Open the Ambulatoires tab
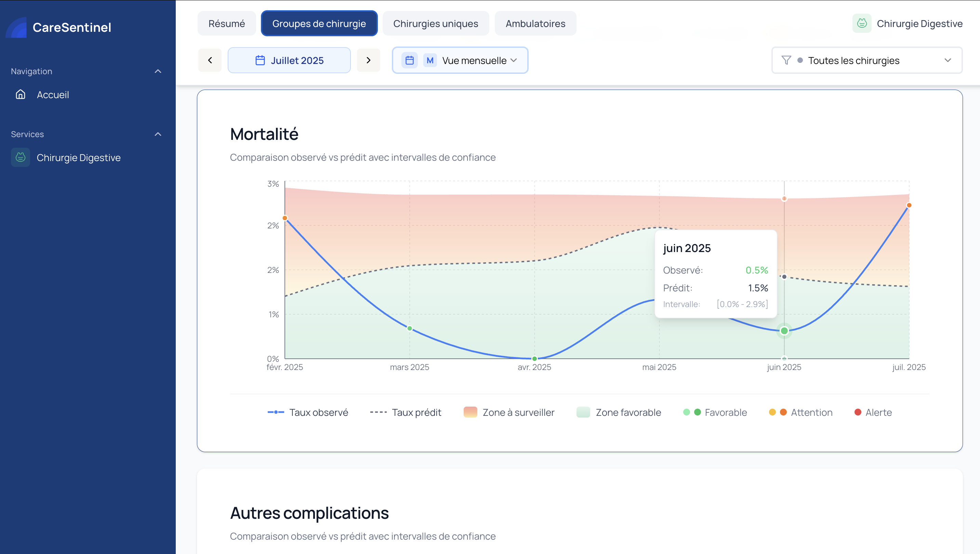 point(535,23)
